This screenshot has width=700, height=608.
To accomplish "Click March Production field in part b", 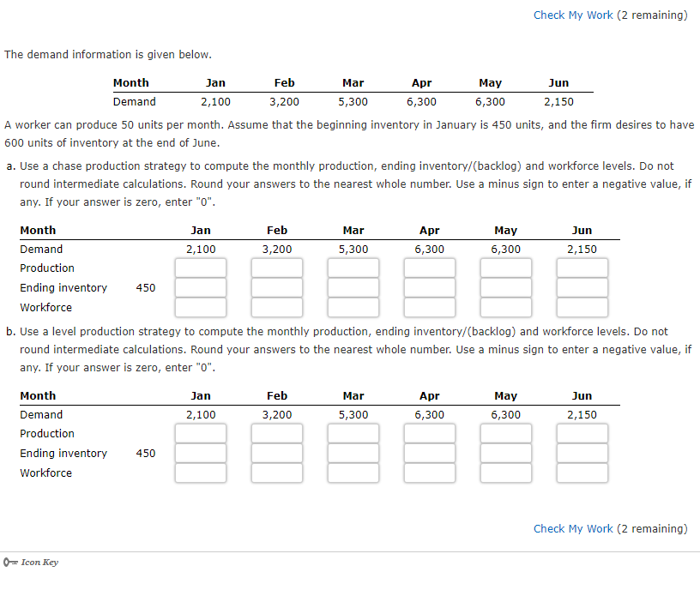I will tap(353, 433).
